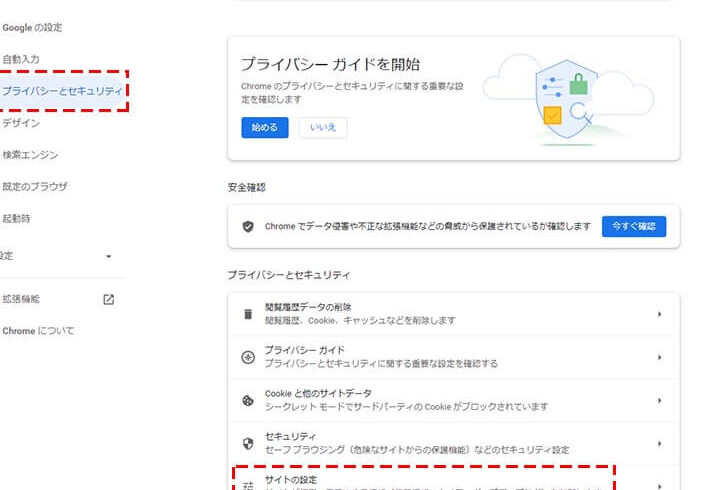Viewport: 720px width, 490px height.
Task: Click the 始める button in privacy guide
Action: 265,127
